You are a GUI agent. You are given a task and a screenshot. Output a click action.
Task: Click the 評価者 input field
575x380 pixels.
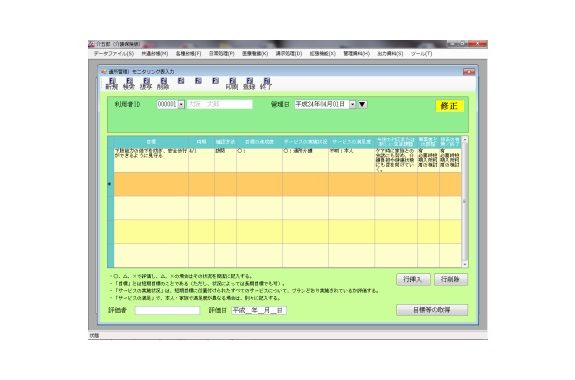[168, 311]
